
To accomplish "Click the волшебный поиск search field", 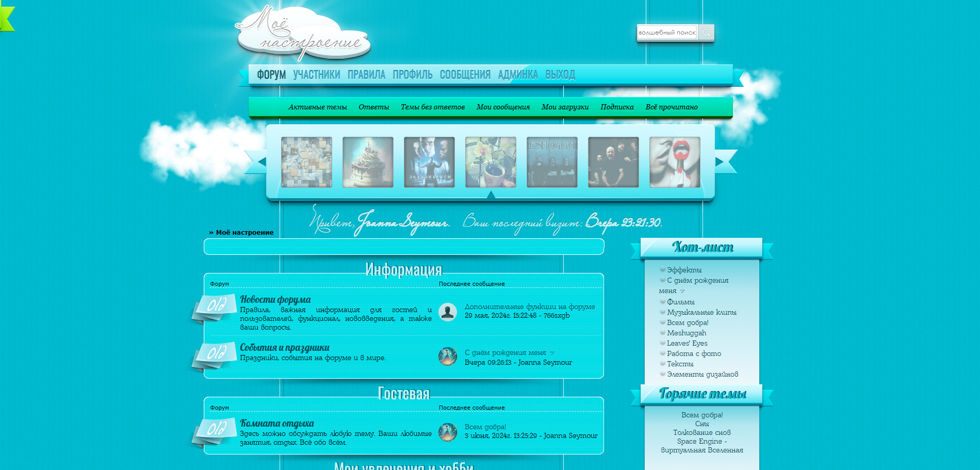I will [x=667, y=32].
